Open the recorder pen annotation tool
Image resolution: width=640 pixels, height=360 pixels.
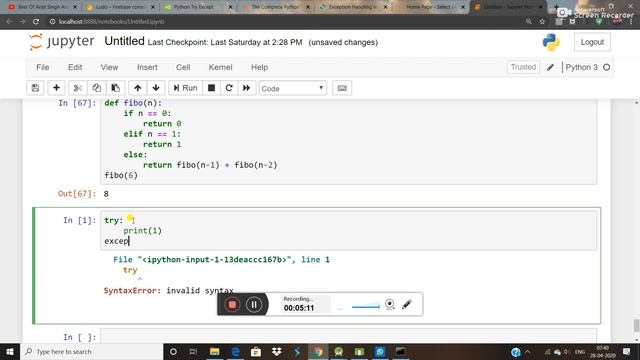click(407, 304)
